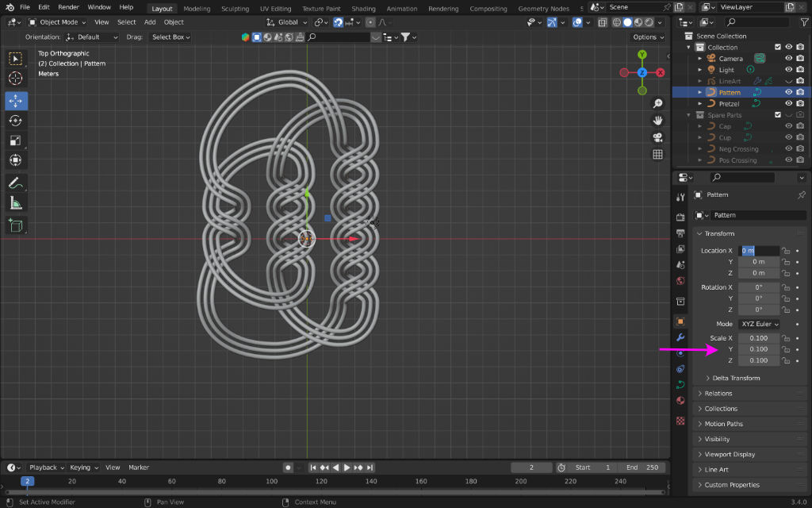Click the End frame field
The width and height of the screenshot is (812, 508).
pyautogui.click(x=642, y=468)
